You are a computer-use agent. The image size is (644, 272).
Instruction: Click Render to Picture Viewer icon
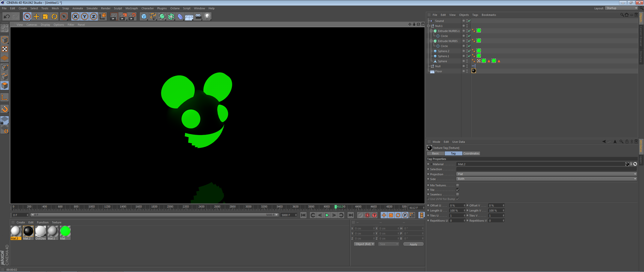point(123,17)
